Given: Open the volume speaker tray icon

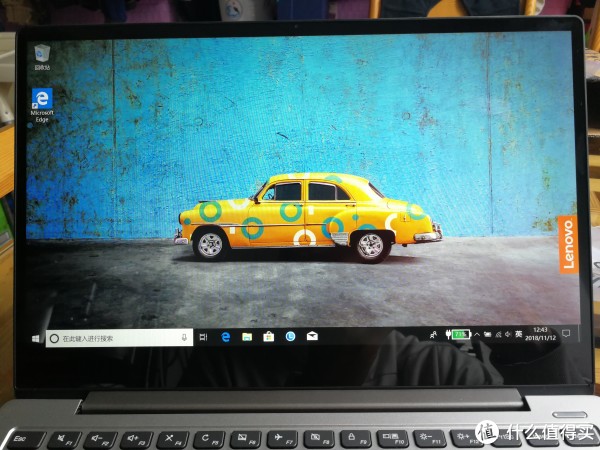Looking at the screenshot, I should (x=508, y=334).
